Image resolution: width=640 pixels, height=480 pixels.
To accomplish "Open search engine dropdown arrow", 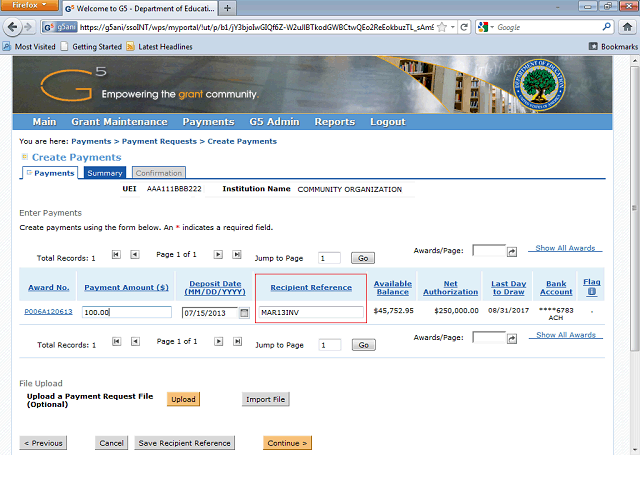I will [x=492, y=27].
